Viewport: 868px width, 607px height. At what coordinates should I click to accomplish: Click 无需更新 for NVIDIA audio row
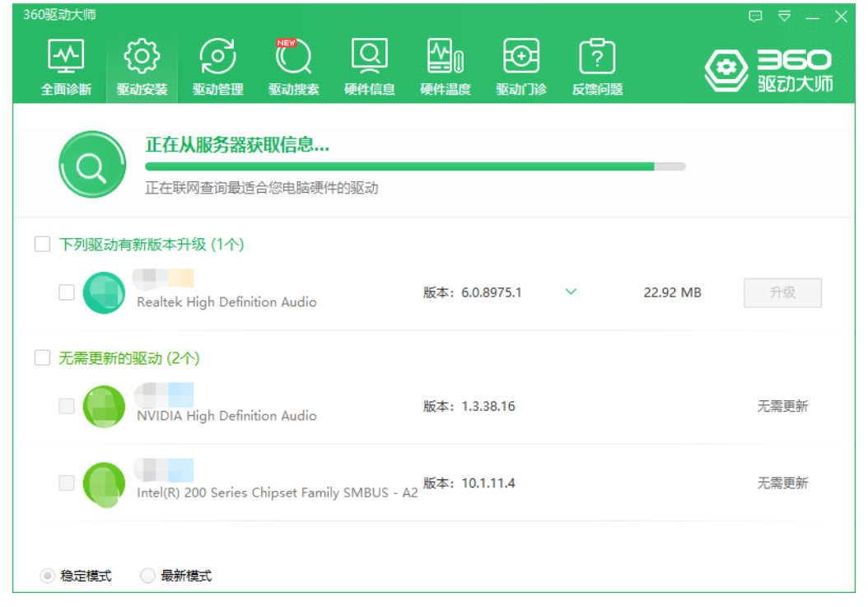(x=782, y=407)
